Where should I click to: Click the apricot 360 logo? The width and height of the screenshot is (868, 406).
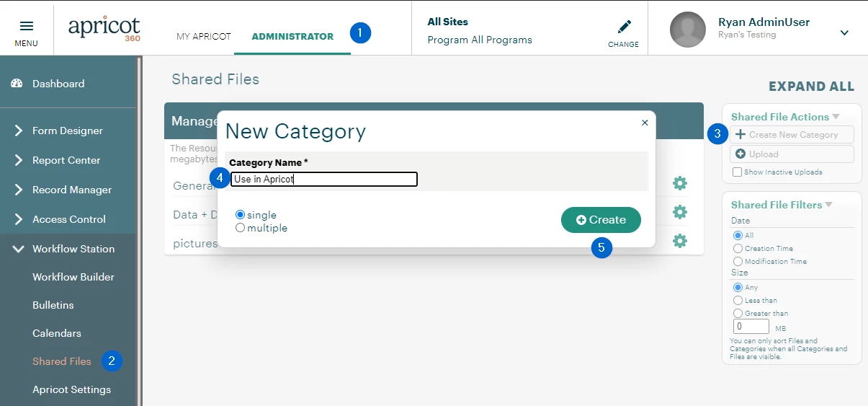[104, 30]
